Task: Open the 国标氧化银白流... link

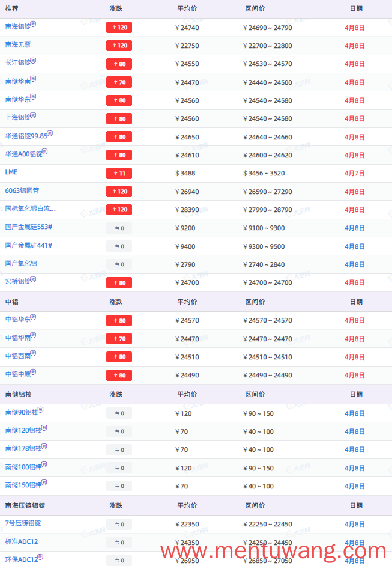Action: click(31, 209)
